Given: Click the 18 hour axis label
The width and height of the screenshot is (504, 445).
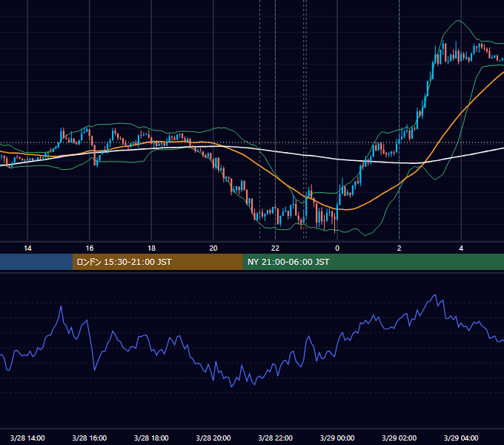Looking at the screenshot, I should click(x=151, y=248).
